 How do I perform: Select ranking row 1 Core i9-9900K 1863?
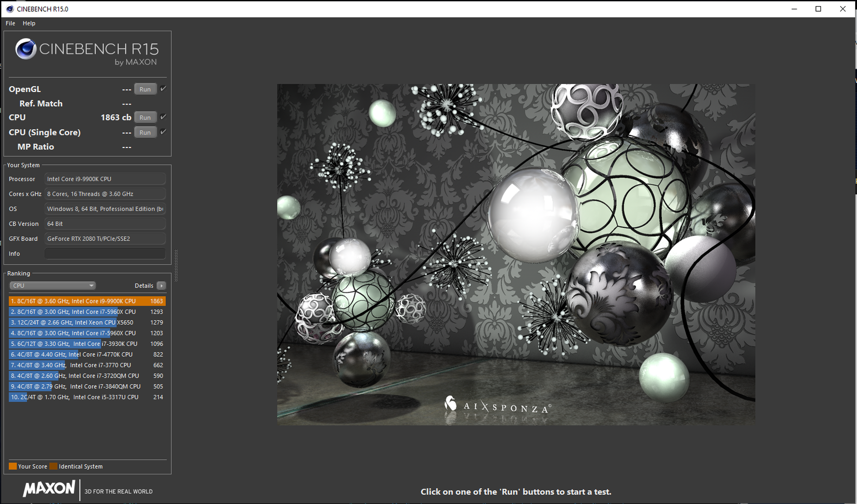click(x=87, y=301)
